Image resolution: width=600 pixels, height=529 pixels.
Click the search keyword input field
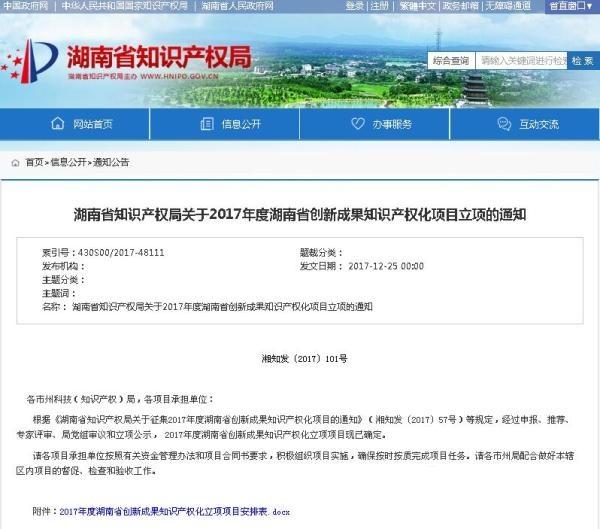[521, 60]
